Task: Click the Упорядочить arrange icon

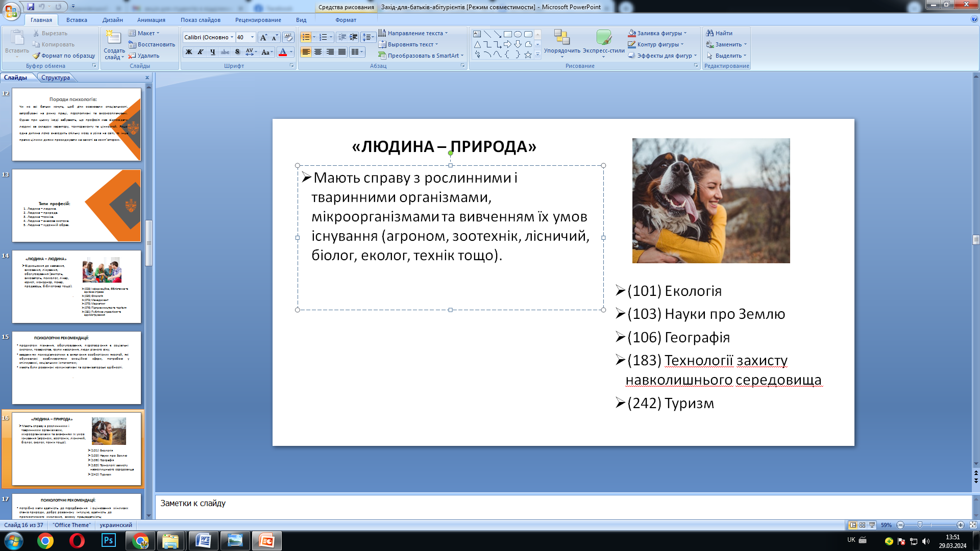Action: click(x=562, y=38)
